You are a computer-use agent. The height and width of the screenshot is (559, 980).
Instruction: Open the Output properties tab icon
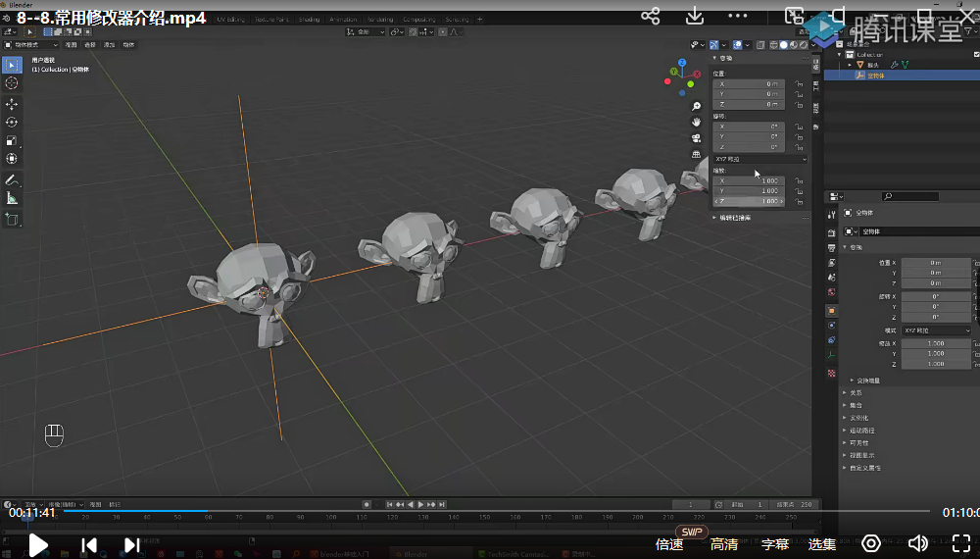pos(831,248)
